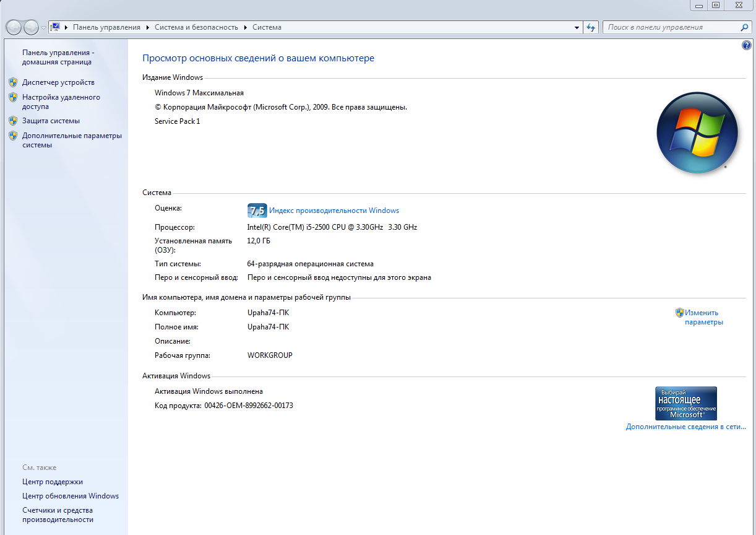Image resolution: width=756 pixels, height=535 pixels.
Task: Minimize the System window
Action: (699, 5)
